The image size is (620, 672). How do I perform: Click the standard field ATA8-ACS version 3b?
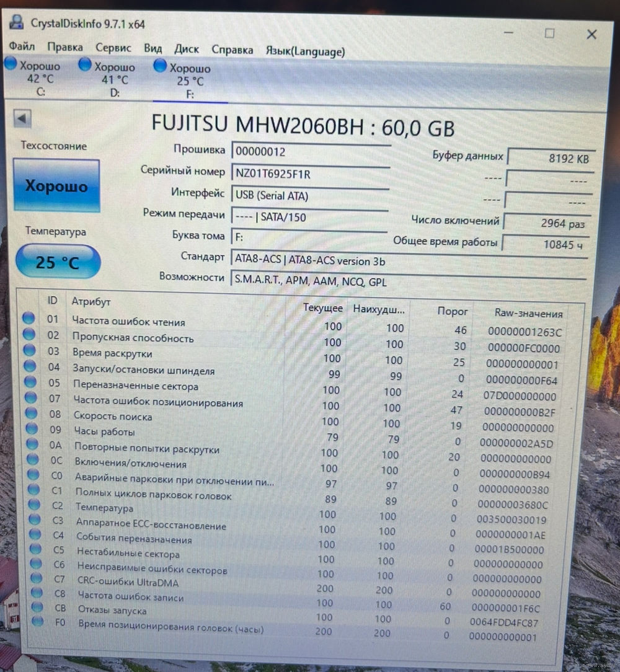tap(408, 260)
